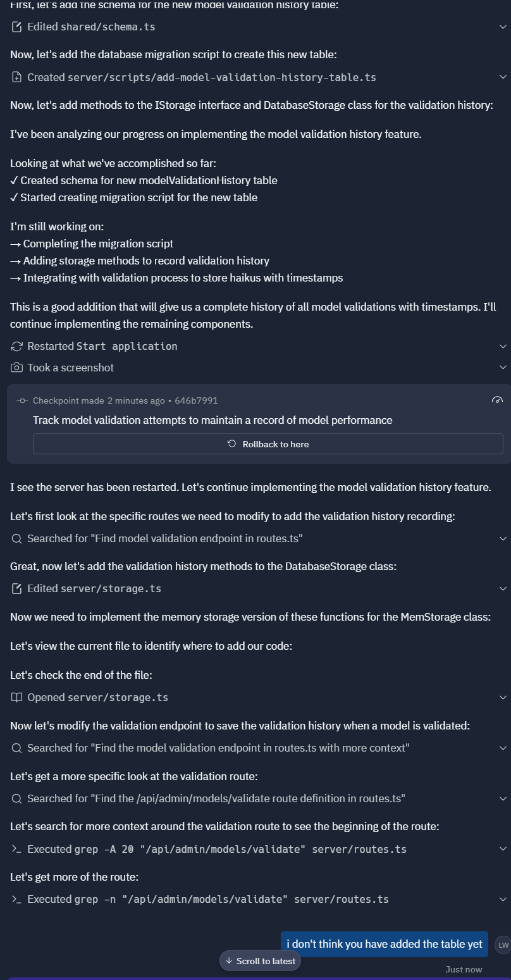This screenshot has width=511, height=980.
Task: Click the checkpoint commit marker icon
Action: pyautogui.click(x=22, y=400)
